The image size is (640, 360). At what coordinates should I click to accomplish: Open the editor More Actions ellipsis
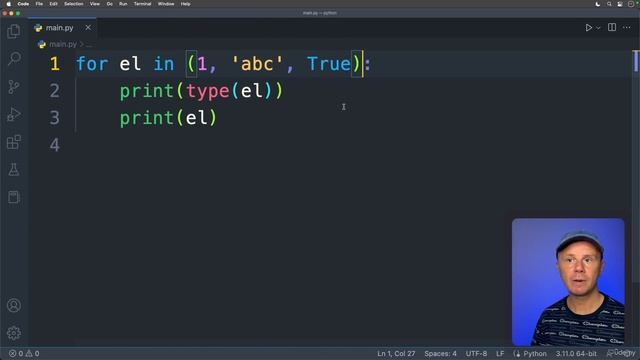[x=627, y=27]
